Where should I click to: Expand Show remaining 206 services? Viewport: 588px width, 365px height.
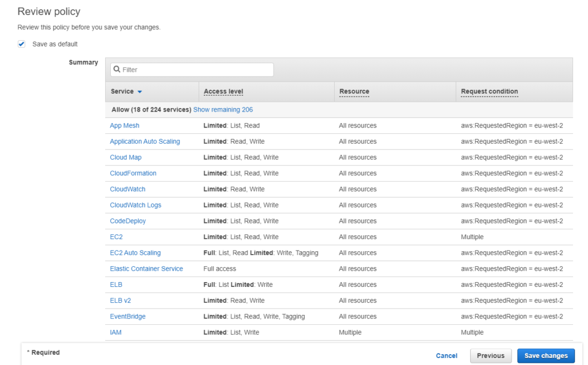pyautogui.click(x=223, y=110)
